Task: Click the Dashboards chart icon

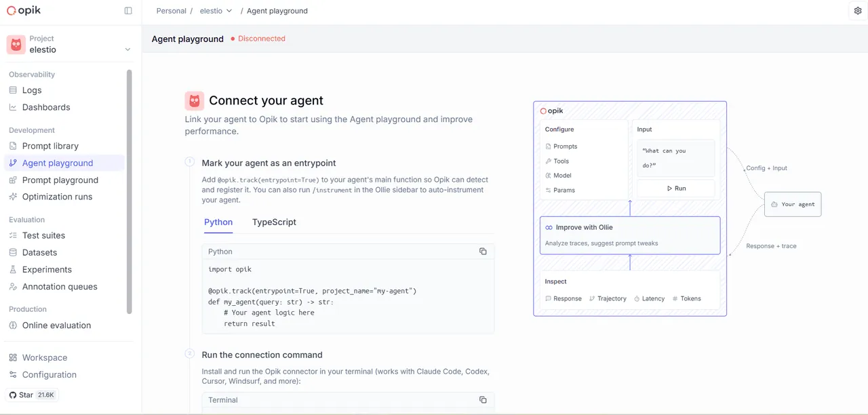Action: [x=13, y=107]
